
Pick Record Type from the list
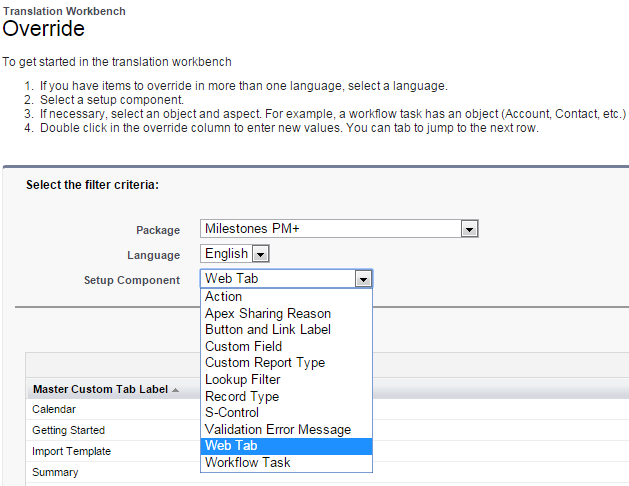coord(242,396)
